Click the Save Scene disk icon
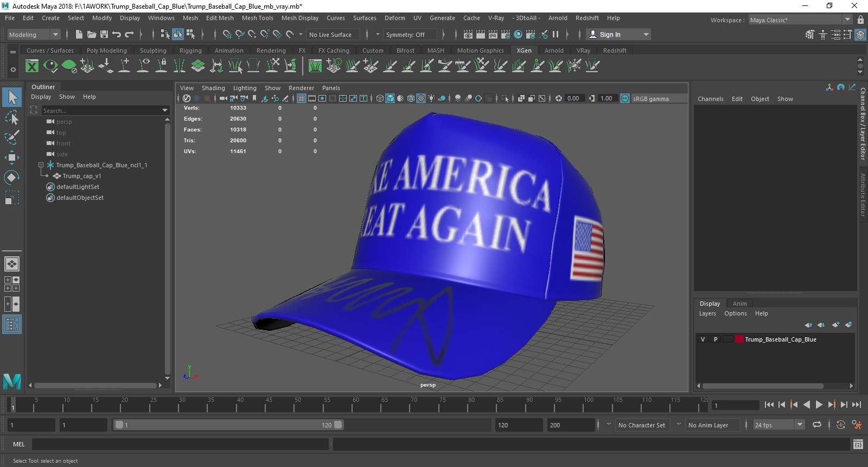 point(104,34)
